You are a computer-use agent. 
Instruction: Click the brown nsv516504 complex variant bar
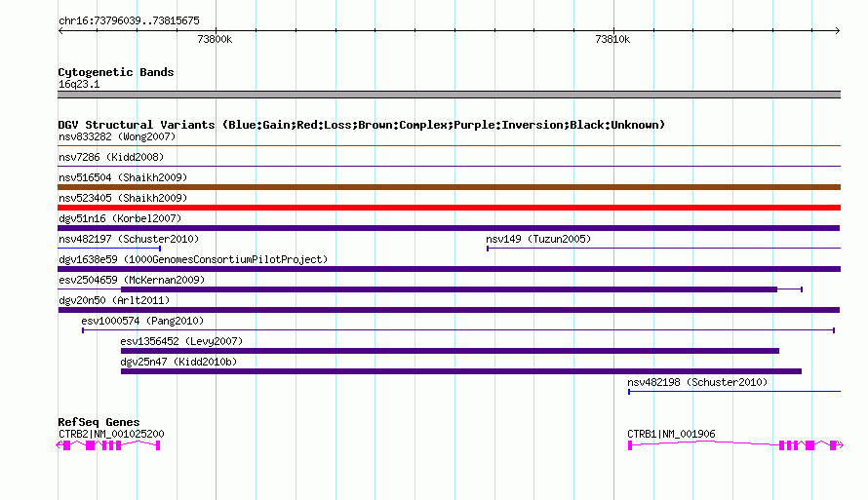(449, 187)
